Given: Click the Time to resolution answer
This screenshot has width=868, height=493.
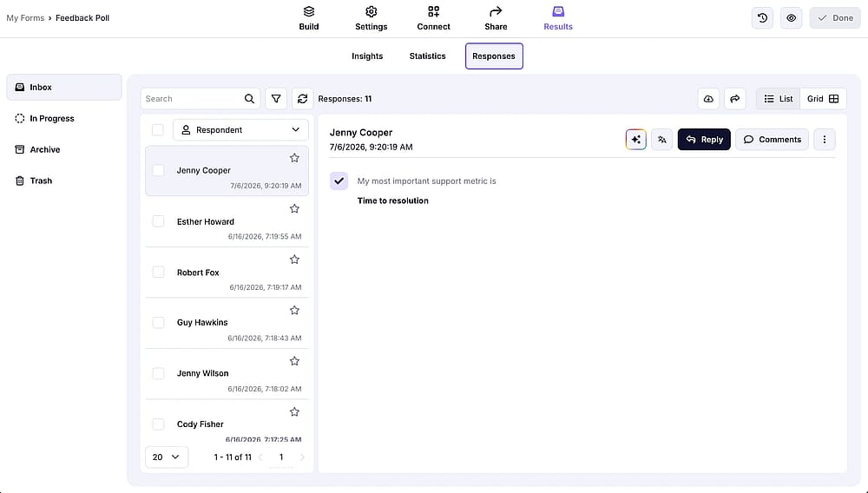Looking at the screenshot, I should pyautogui.click(x=393, y=200).
